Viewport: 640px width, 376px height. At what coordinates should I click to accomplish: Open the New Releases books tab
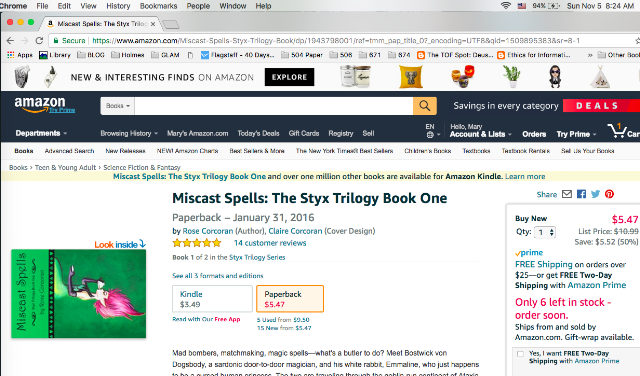[x=125, y=151]
